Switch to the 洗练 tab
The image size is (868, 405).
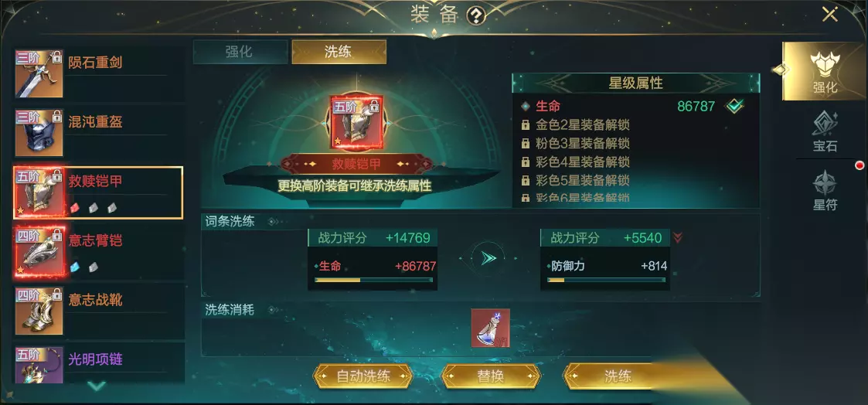click(x=339, y=52)
